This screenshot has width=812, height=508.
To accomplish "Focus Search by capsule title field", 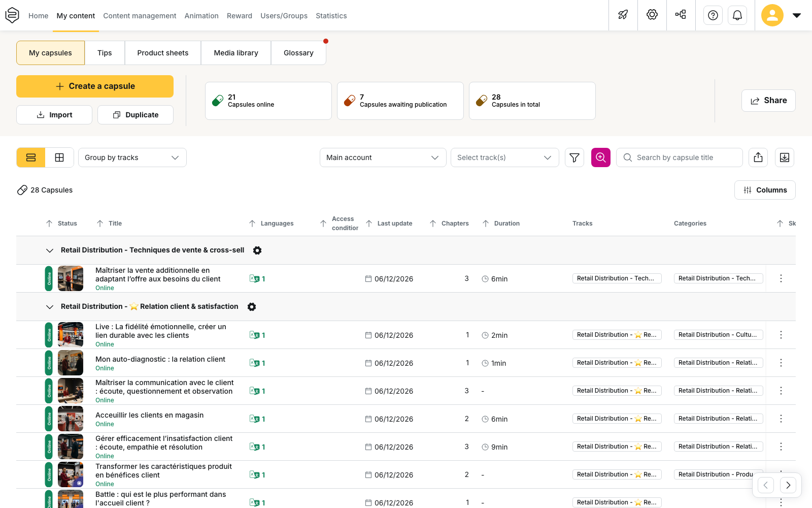I will tap(680, 157).
